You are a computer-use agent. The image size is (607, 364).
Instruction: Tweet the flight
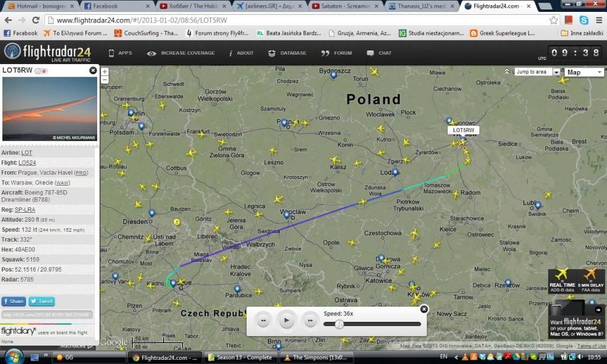(41, 301)
